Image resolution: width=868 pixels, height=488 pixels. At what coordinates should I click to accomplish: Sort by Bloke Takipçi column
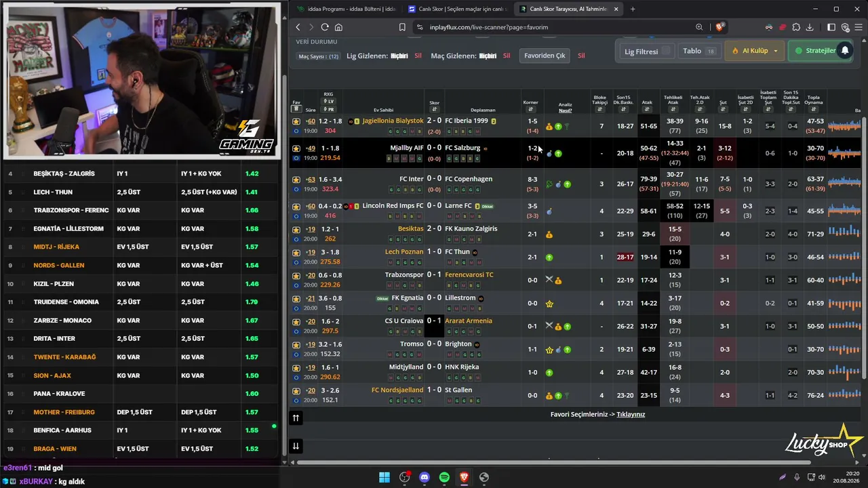599,110
